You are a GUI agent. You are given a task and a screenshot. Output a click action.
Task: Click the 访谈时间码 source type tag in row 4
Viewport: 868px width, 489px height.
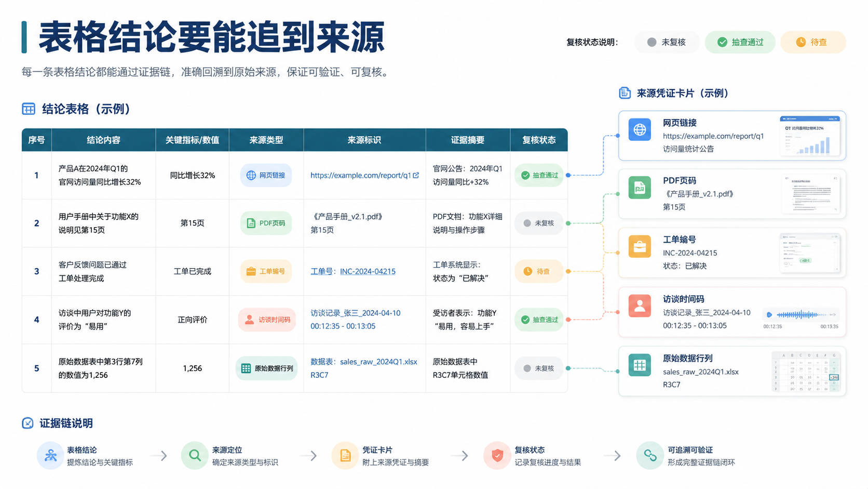[267, 320]
